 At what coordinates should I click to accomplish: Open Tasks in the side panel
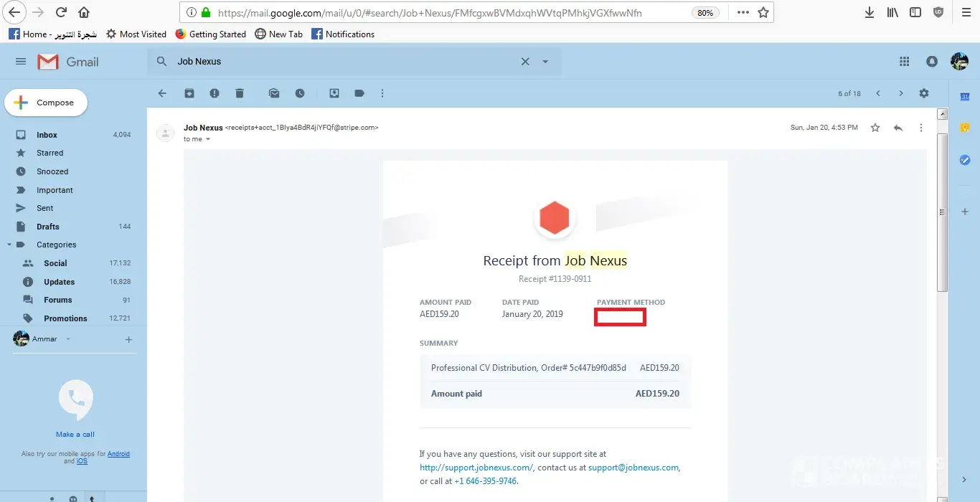[x=965, y=160]
